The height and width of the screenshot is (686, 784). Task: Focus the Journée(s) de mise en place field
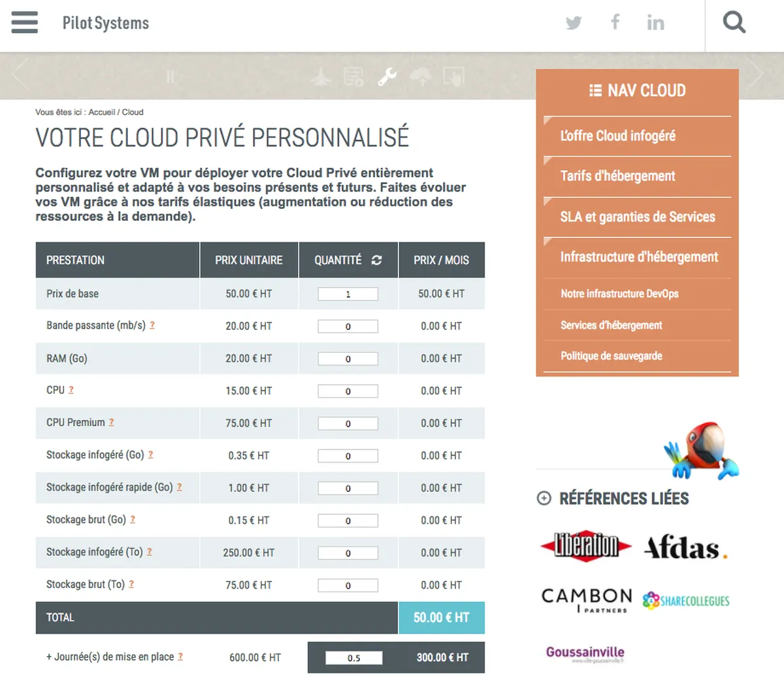pos(353,658)
